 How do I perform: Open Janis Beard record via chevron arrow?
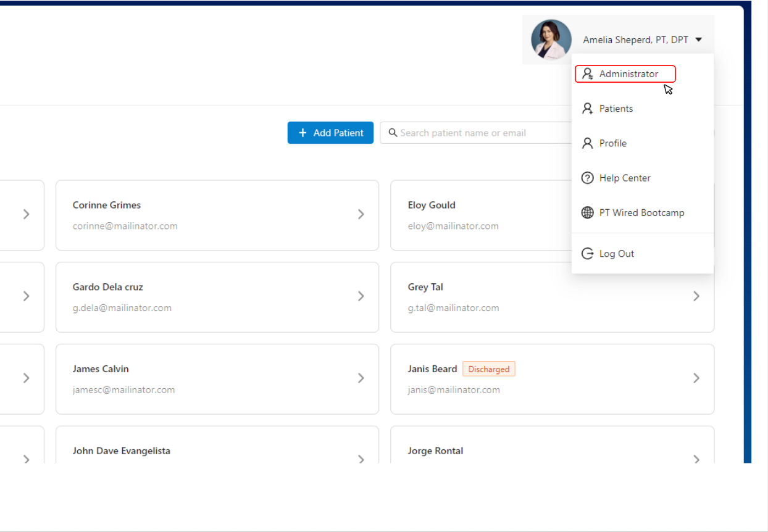pos(696,378)
